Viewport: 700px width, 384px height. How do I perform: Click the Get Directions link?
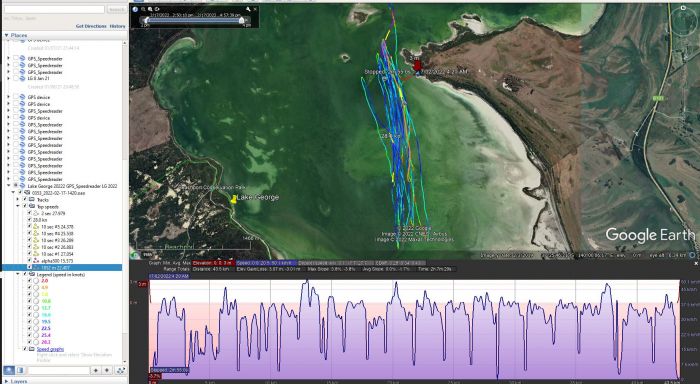tap(91, 26)
